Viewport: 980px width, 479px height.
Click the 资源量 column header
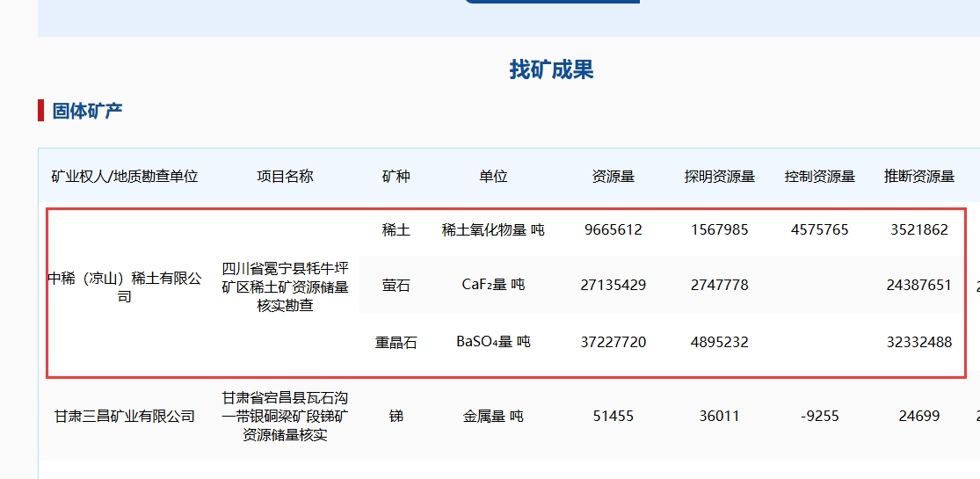click(x=613, y=177)
